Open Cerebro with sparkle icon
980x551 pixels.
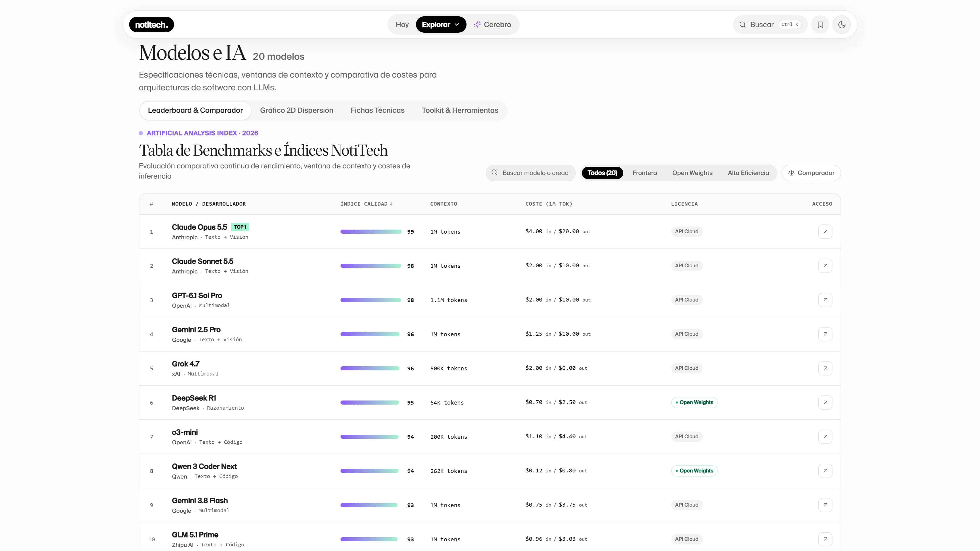click(492, 25)
